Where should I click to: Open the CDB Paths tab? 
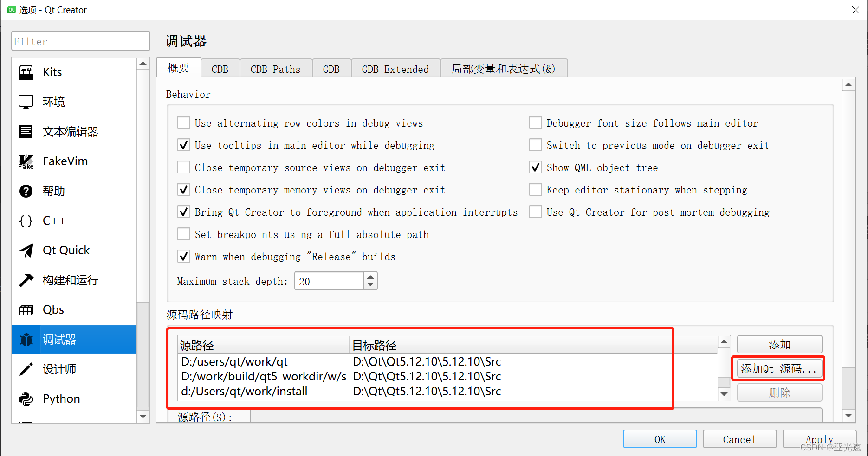[275, 68]
